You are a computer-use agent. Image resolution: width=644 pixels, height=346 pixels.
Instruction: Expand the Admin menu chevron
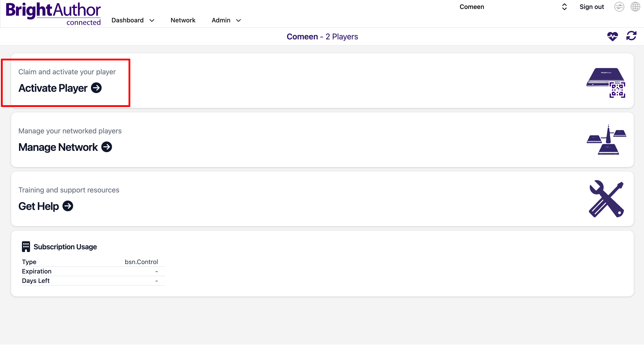click(x=238, y=21)
